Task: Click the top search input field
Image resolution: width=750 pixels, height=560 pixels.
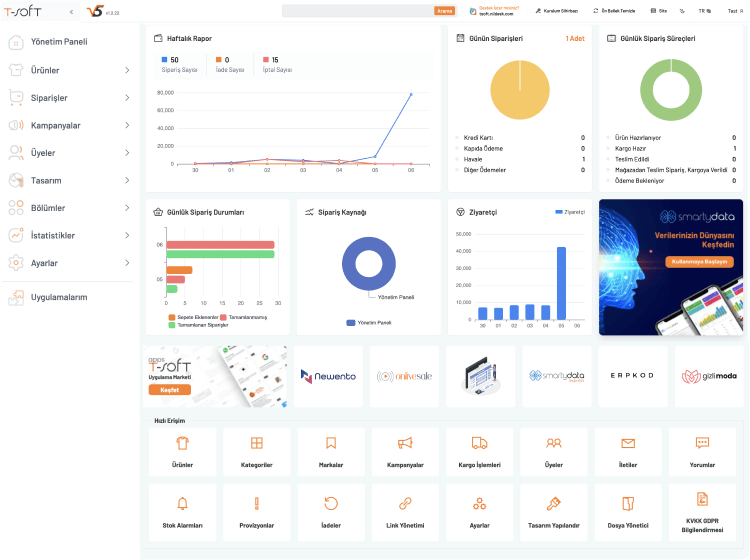Action: pos(357,11)
